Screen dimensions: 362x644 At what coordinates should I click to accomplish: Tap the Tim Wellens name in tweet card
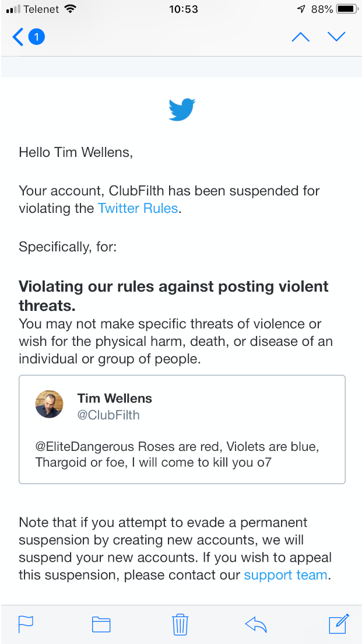click(x=114, y=398)
